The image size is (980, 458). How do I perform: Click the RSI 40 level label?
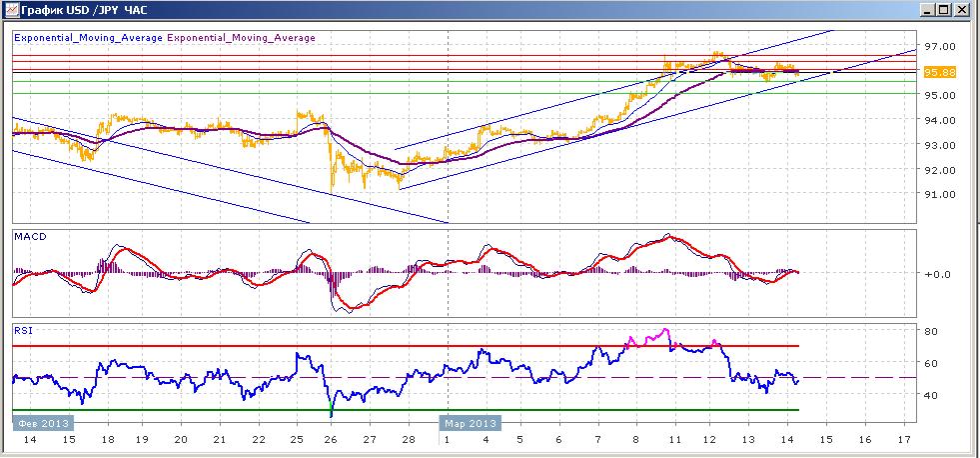pyautogui.click(x=931, y=395)
